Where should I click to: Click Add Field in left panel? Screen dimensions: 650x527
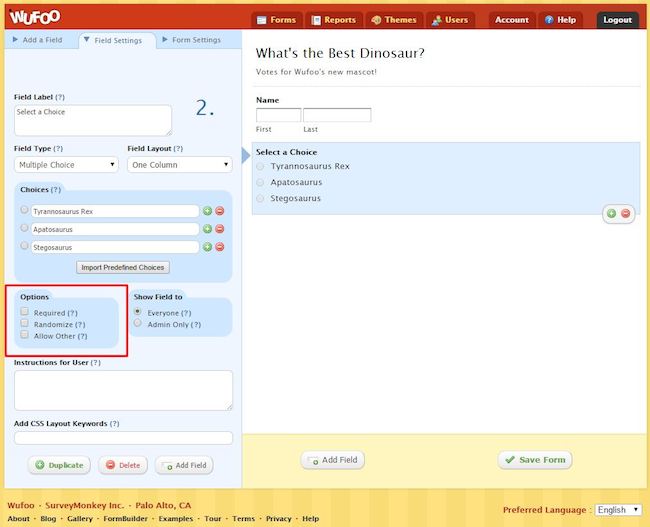(x=184, y=465)
